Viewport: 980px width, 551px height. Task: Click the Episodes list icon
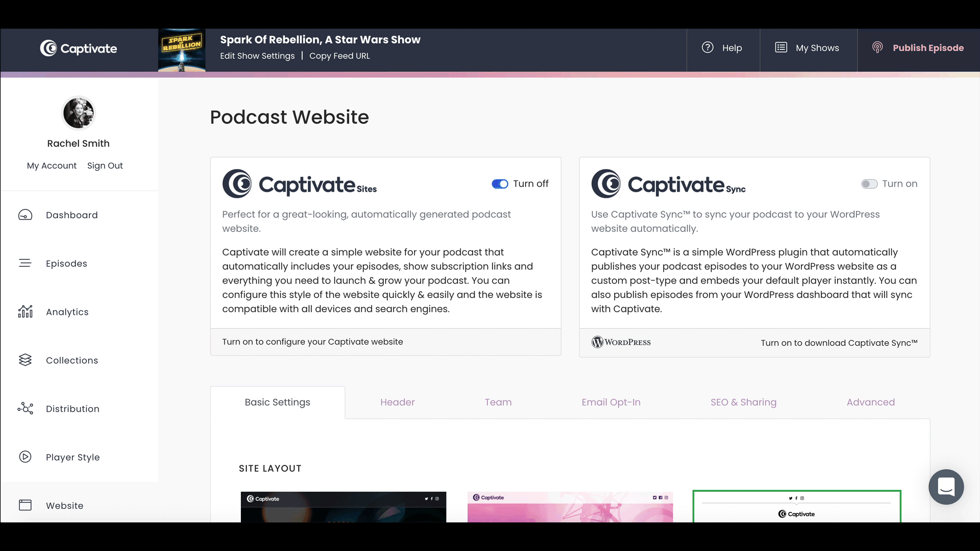tap(25, 263)
